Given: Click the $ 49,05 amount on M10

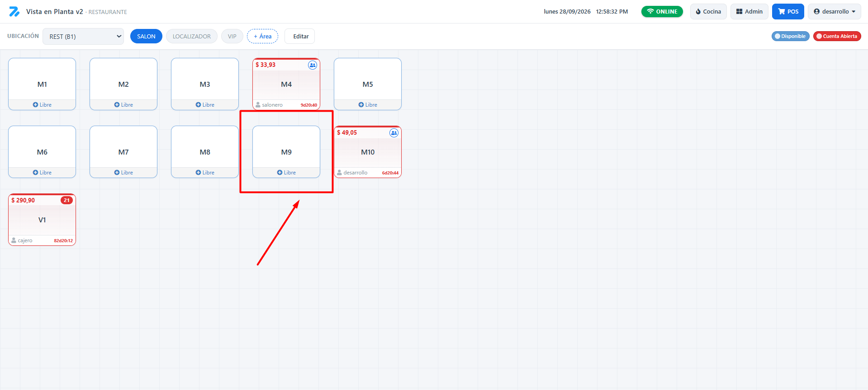Looking at the screenshot, I should (x=347, y=133).
